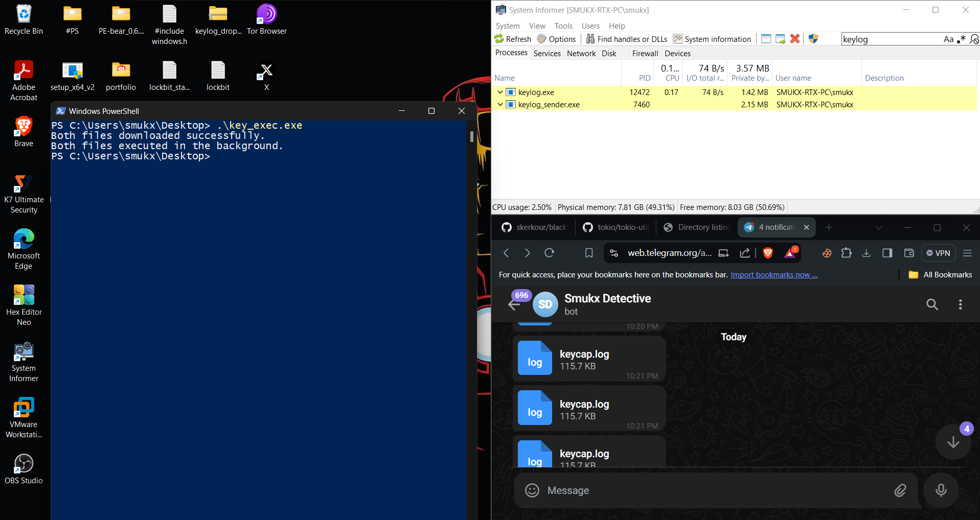Viewport: 980px width, 520px height.
Task: Open Brave Shields lion icon
Action: tap(768, 253)
